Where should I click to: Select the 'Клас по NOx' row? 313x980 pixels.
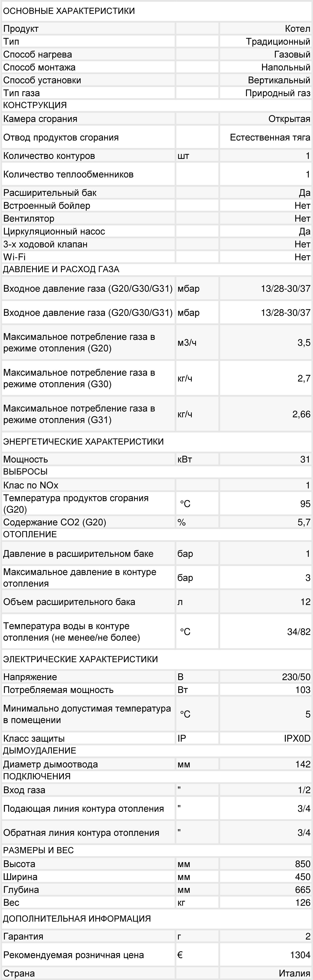(157, 485)
